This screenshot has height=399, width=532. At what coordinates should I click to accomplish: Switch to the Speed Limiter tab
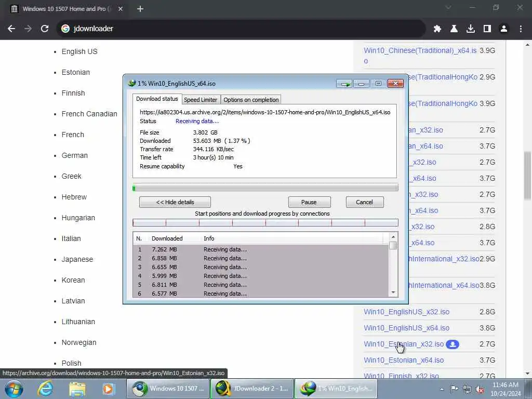coord(201,100)
